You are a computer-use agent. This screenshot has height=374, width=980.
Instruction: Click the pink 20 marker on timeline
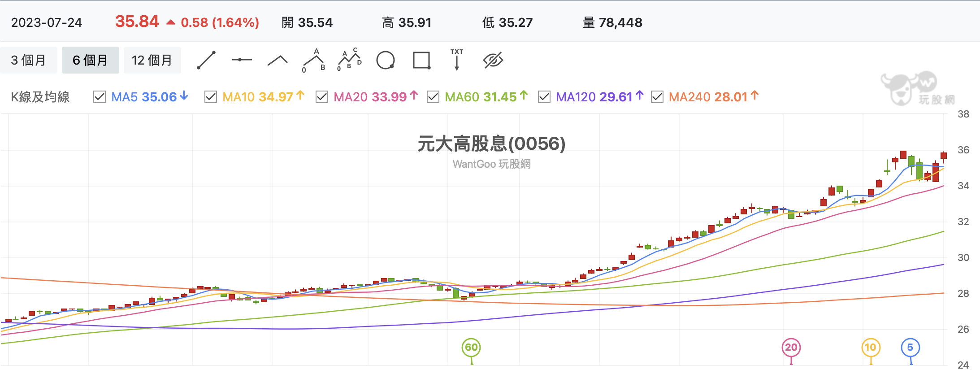pyautogui.click(x=791, y=348)
